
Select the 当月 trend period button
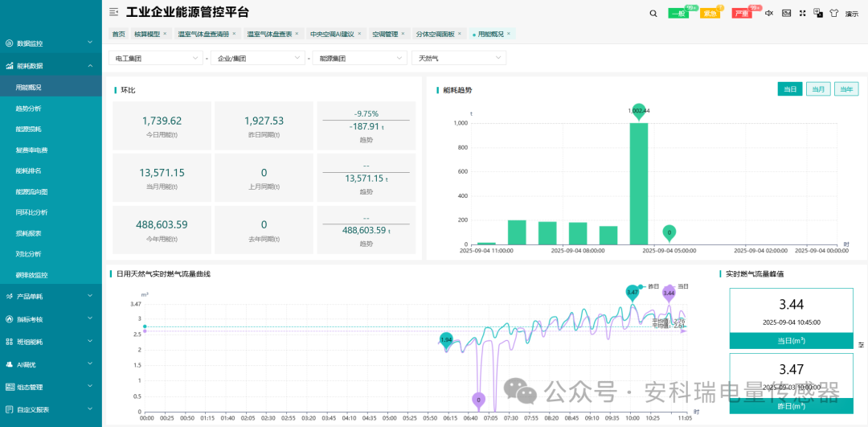tap(818, 89)
